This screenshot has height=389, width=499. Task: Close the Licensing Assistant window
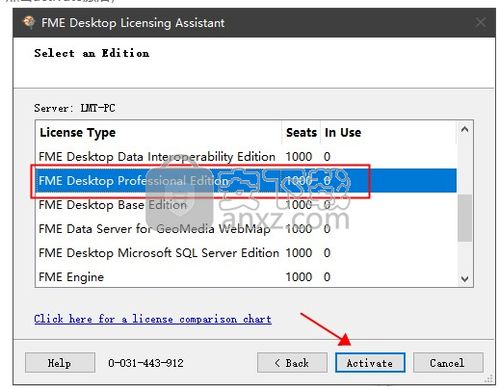[481, 23]
